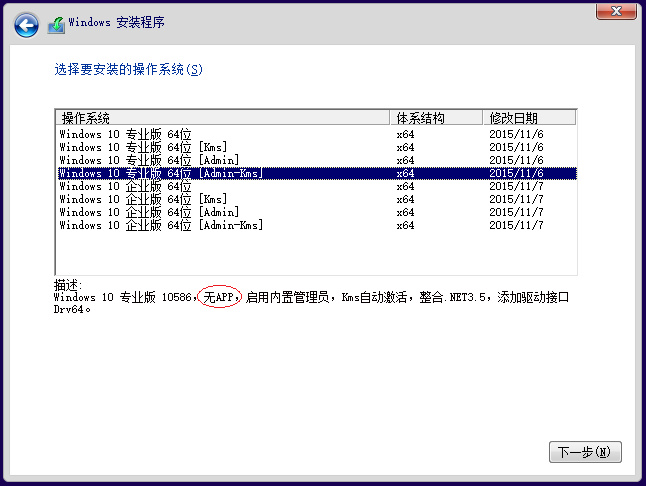Click the 体系结构 column header
The width and height of the screenshot is (646, 486).
click(436, 118)
